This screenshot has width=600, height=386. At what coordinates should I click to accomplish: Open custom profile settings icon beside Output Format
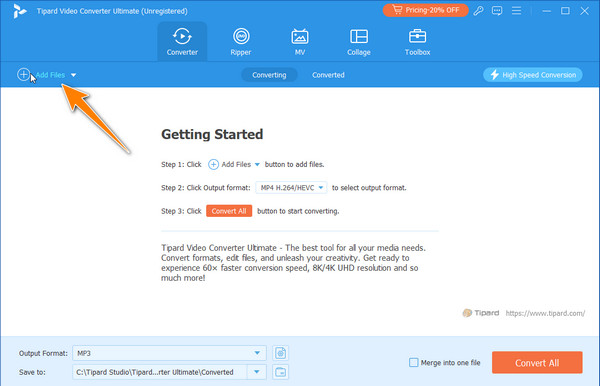(280, 353)
